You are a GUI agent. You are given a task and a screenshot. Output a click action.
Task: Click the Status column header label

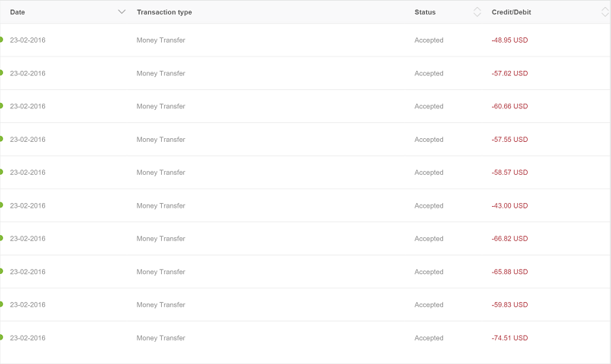(x=425, y=12)
